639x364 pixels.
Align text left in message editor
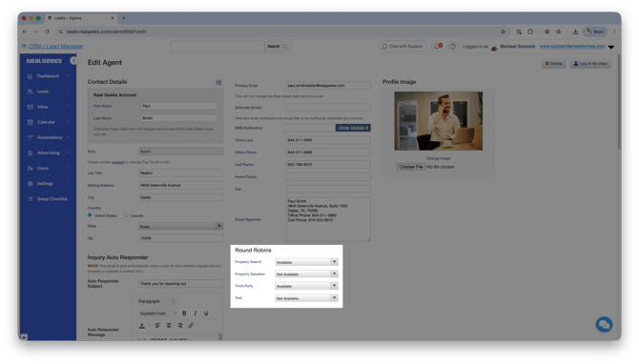[157, 326]
